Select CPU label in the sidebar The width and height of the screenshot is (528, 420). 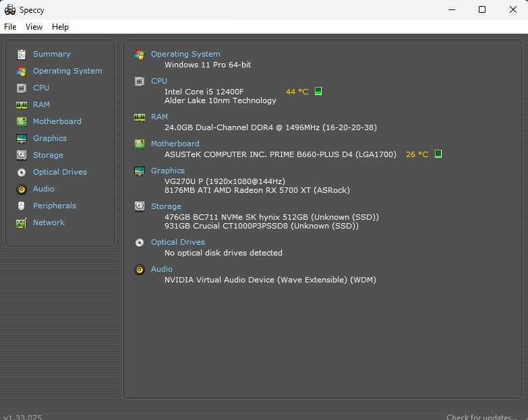coord(40,88)
